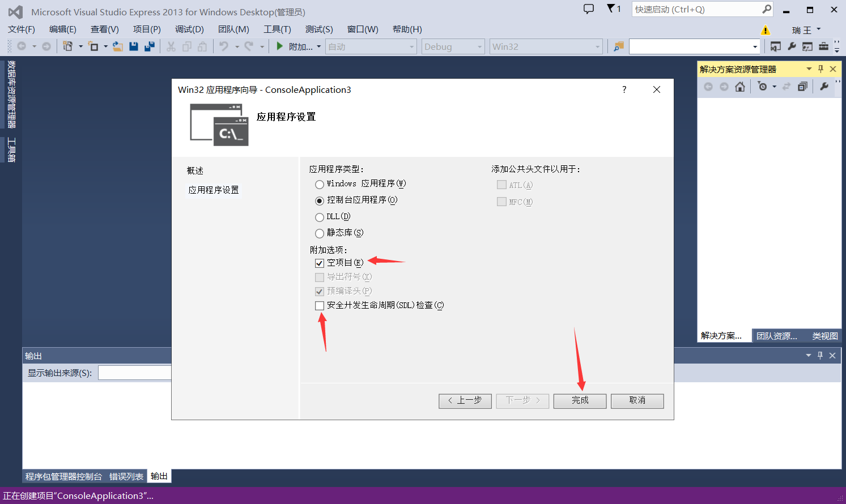The height and width of the screenshot is (504, 846).
Task: Click the Home icon in Solution Explorer
Action: 740,87
